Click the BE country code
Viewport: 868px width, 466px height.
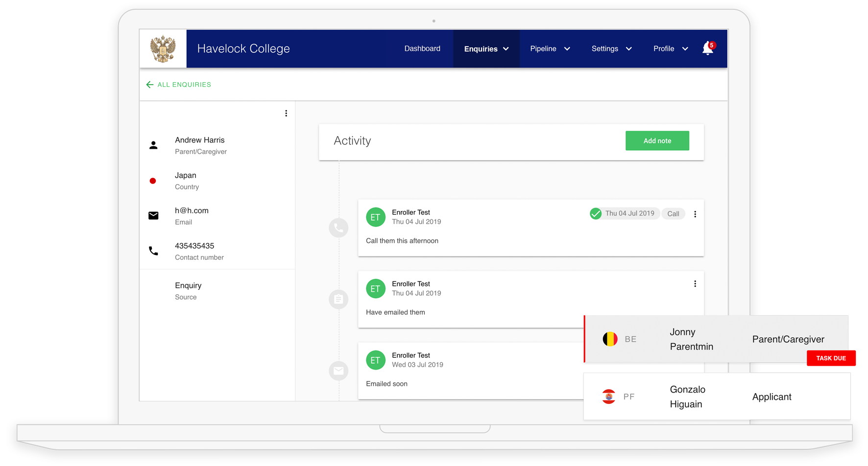[630, 339]
